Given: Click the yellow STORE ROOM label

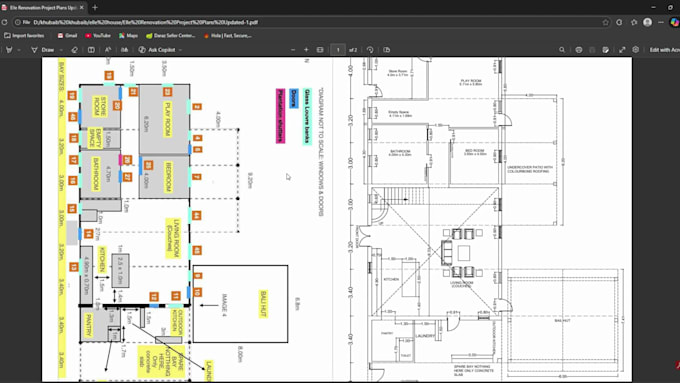Looking at the screenshot, I should click(x=100, y=107).
